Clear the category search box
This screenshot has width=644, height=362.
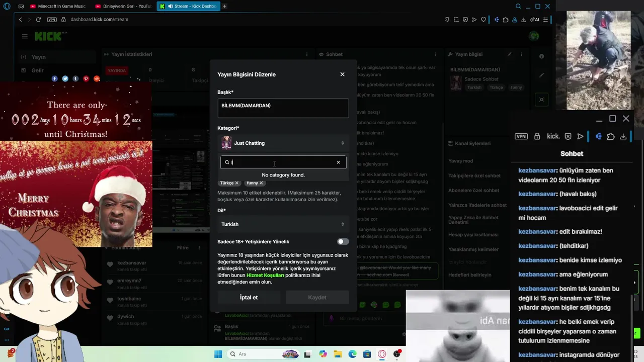pos(338,162)
